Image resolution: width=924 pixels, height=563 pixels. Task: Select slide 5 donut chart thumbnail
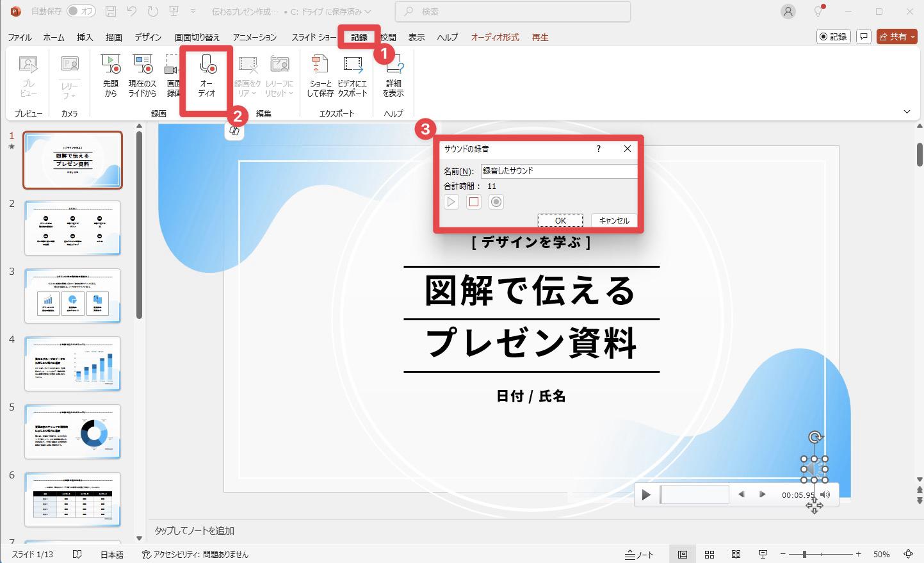coord(72,432)
